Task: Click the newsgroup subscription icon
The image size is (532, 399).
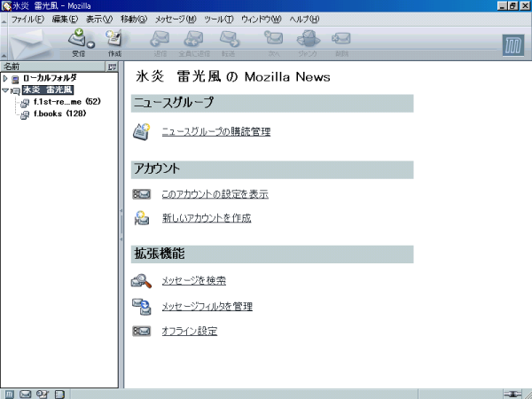Action: point(142,131)
